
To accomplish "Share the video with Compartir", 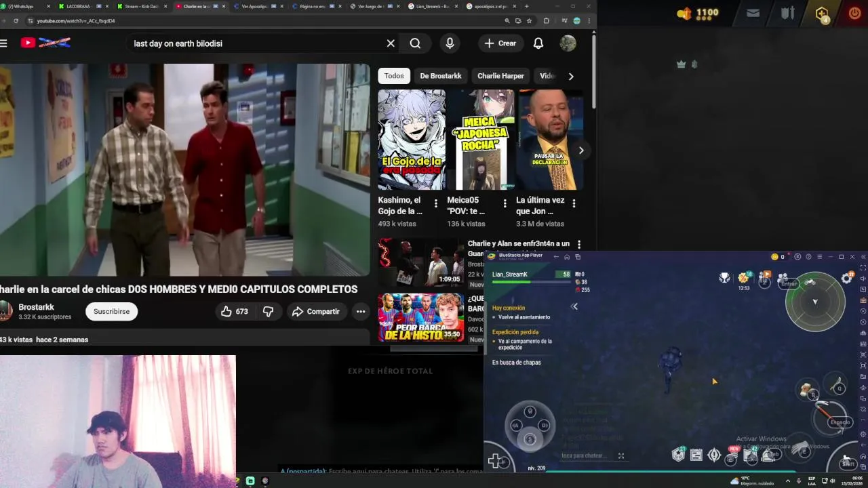I will pyautogui.click(x=315, y=311).
